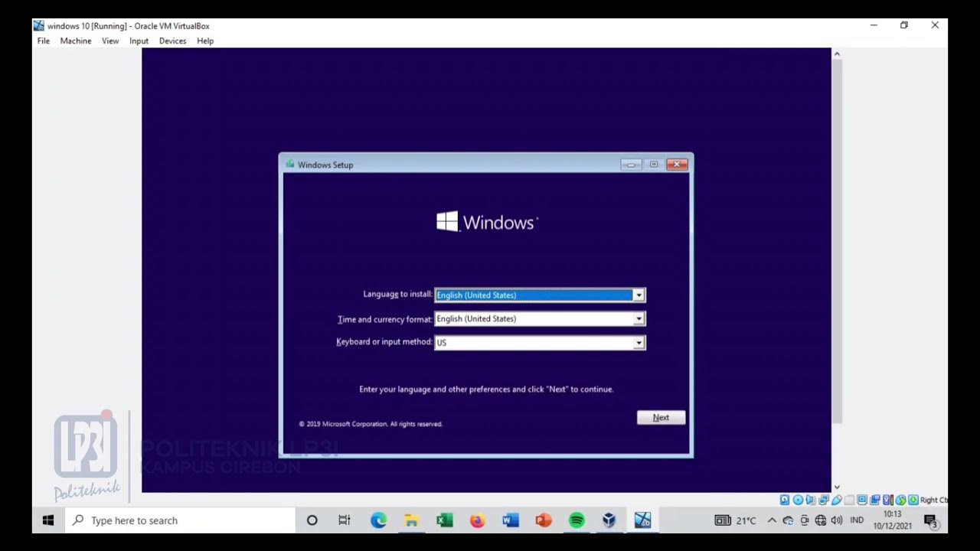This screenshot has width=980, height=551.
Task: Click the OneDrive sync tray icon
Action: (788, 520)
